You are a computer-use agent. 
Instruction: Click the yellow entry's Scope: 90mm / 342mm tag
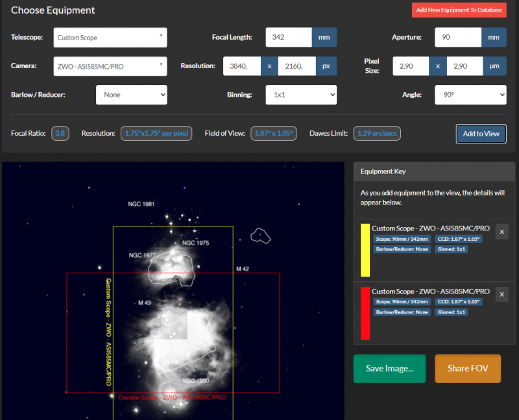(x=402, y=239)
